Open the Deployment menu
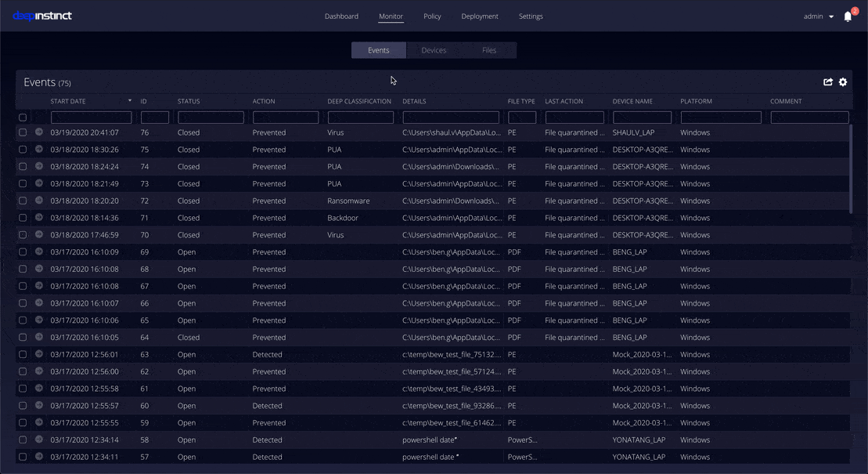This screenshot has width=868, height=474. coord(480,16)
